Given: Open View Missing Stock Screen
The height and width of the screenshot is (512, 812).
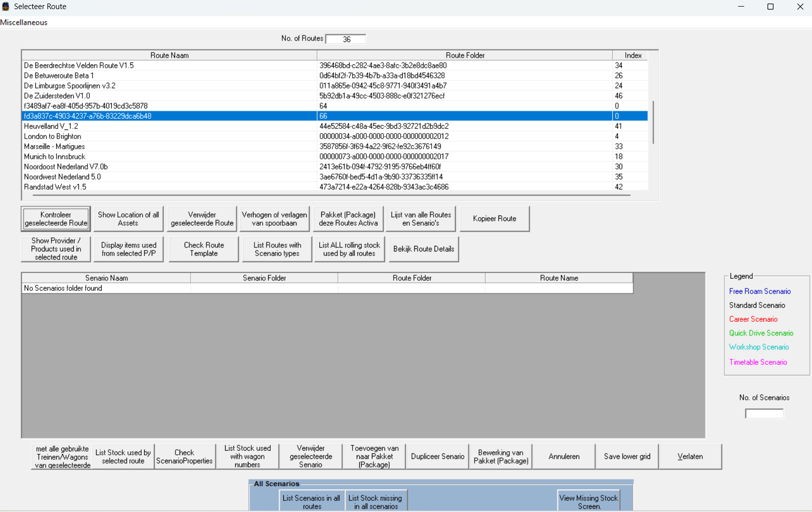Looking at the screenshot, I should tap(588, 501).
